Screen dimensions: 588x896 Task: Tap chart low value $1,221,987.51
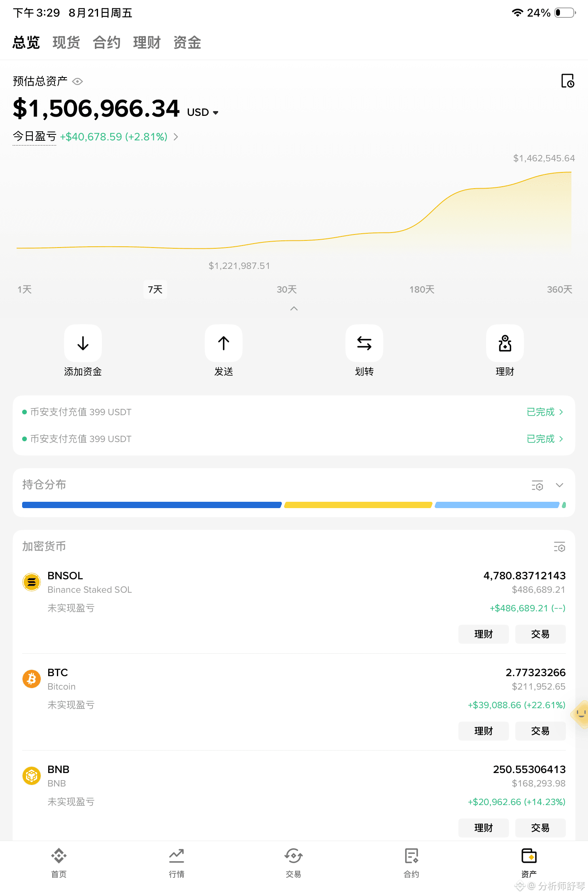239,266
